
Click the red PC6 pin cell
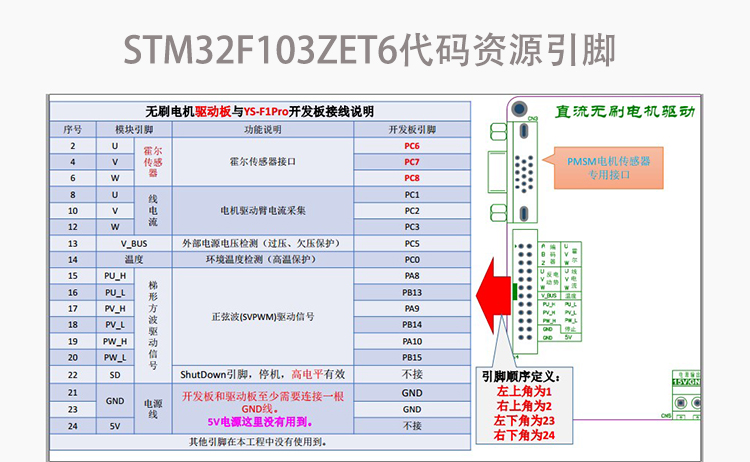pyautogui.click(x=411, y=145)
